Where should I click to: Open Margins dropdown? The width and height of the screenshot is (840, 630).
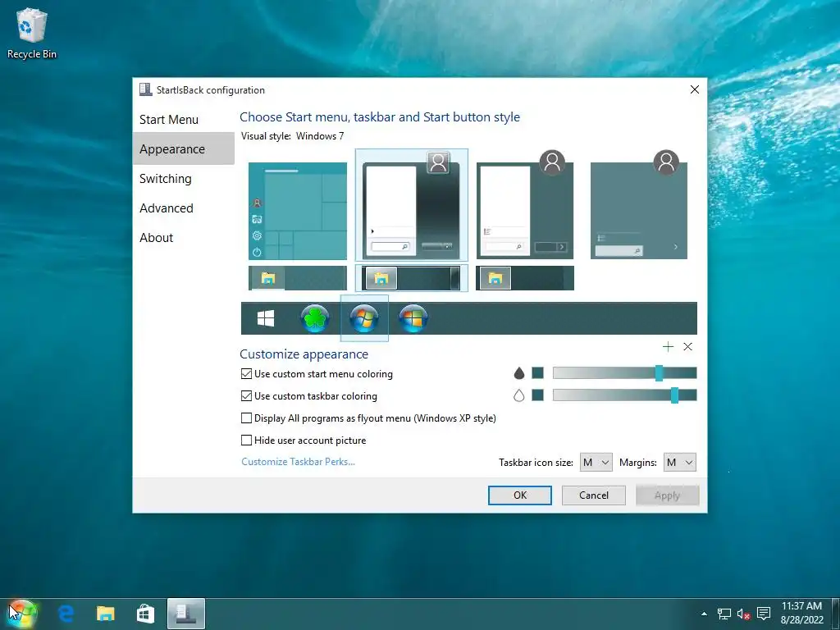[680, 463]
